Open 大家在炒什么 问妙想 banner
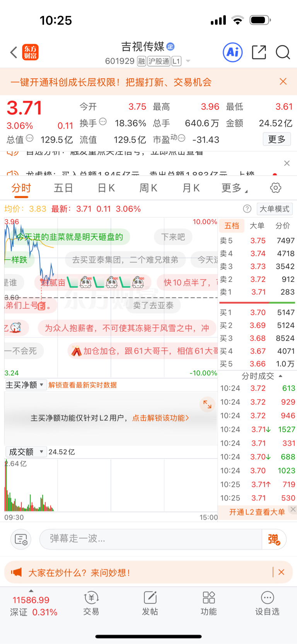297x644 pixels. (x=148, y=573)
